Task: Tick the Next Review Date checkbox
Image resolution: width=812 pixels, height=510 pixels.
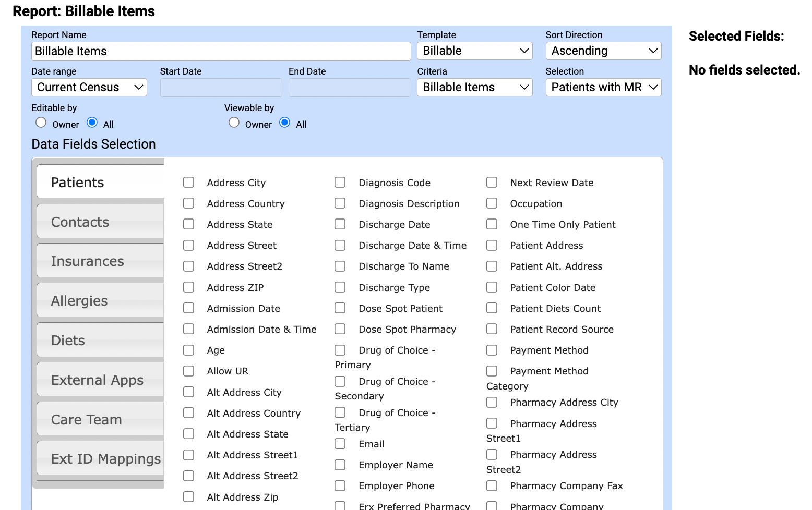Action: (x=492, y=183)
